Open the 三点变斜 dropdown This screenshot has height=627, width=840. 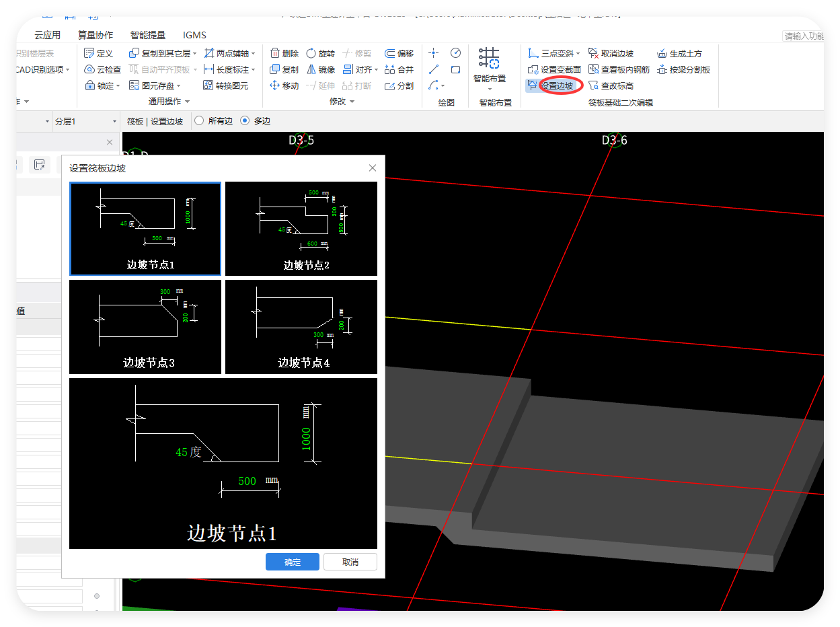point(578,54)
